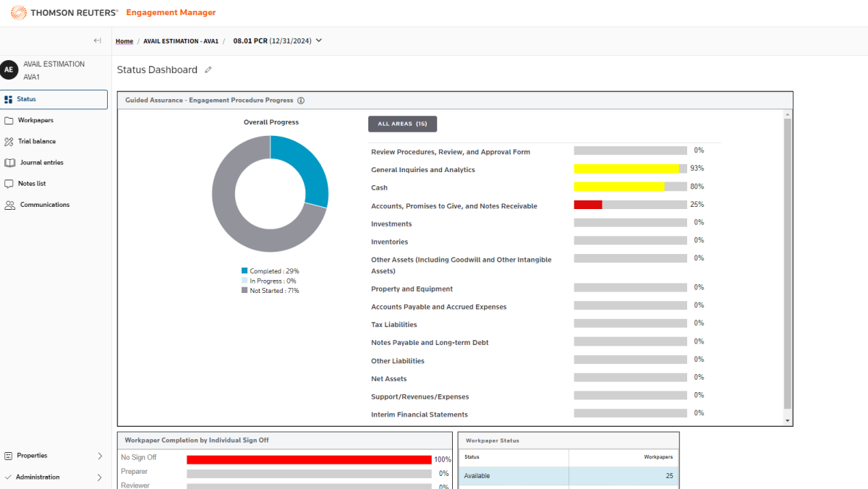This screenshot has width=868, height=489.
Task: Open the 08.01 PCR engagement dropdown
Action: click(318, 41)
